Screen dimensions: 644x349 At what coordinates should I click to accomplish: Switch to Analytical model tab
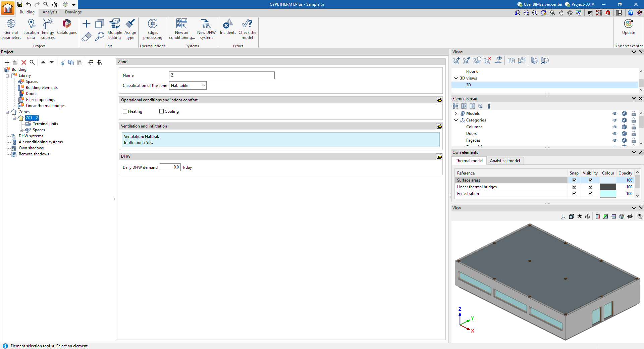pyautogui.click(x=504, y=161)
